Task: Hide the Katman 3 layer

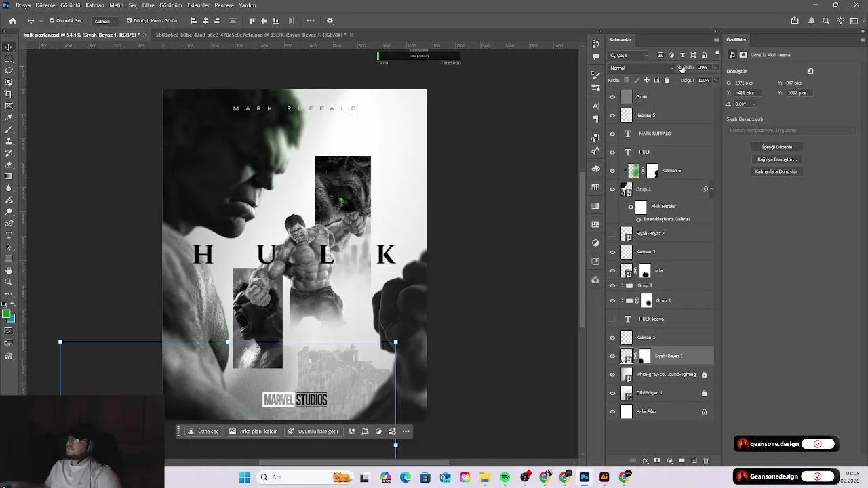Action: coord(612,252)
